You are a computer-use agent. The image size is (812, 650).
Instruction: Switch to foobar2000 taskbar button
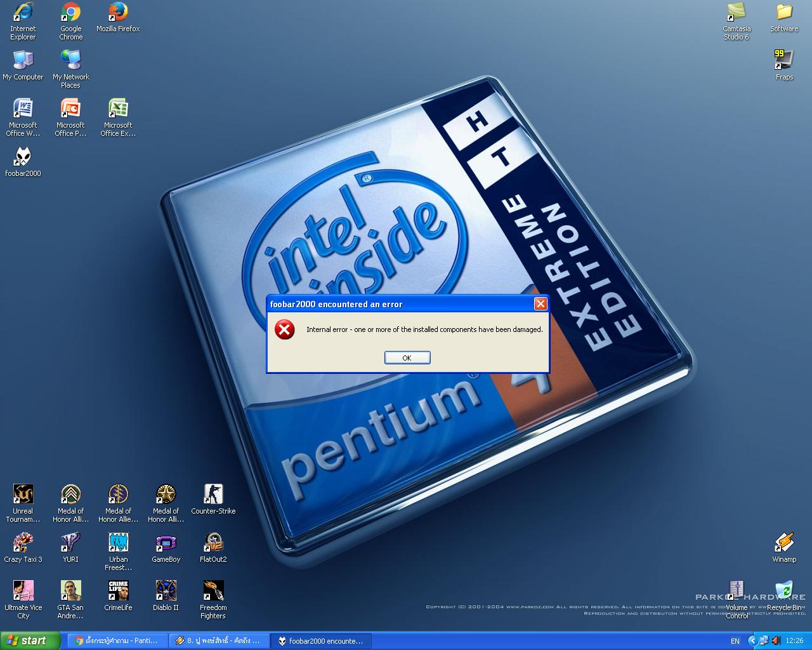click(x=320, y=640)
